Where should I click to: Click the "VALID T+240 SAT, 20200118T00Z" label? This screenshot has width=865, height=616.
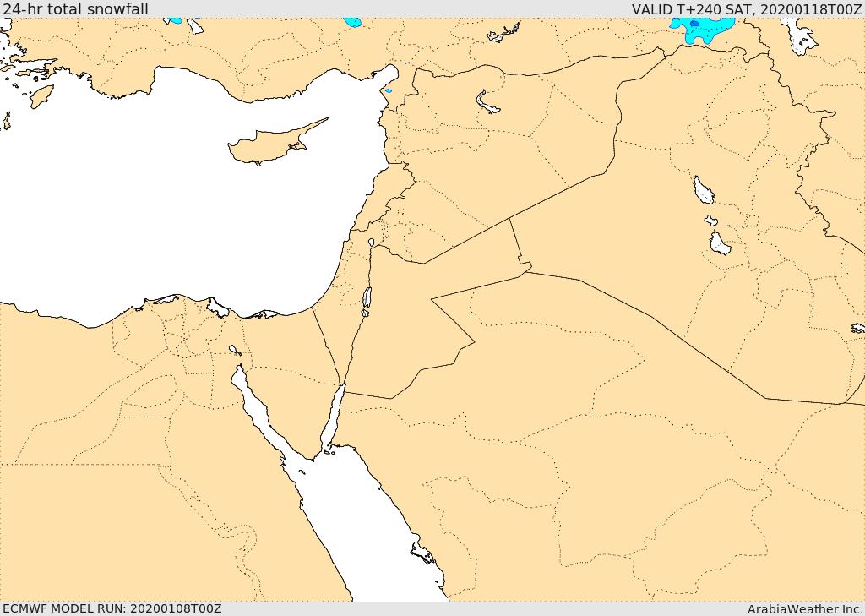(x=747, y=9)
